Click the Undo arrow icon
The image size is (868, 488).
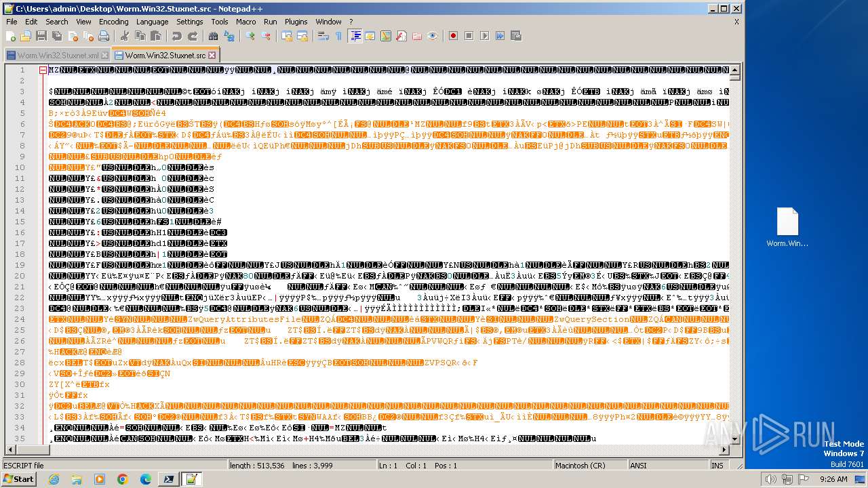click(x=177, y=36)
